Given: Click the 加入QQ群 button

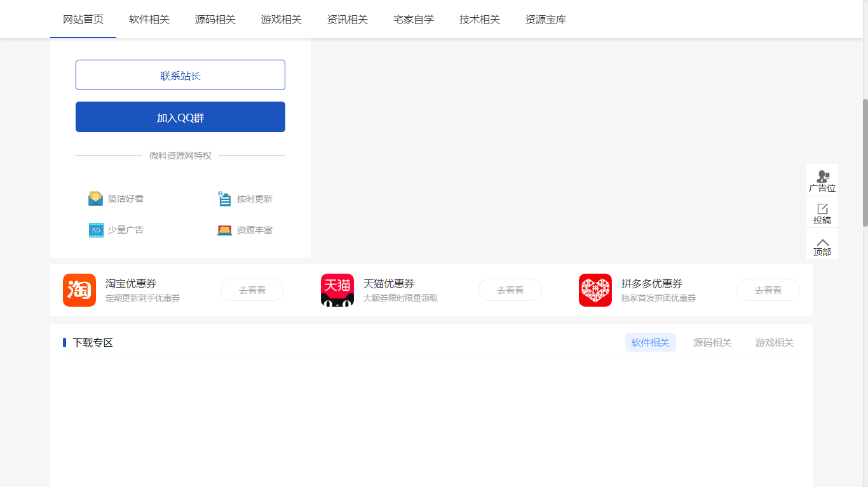Looking at the screenshot, I should pyautogui.click(x=180, y=116).
